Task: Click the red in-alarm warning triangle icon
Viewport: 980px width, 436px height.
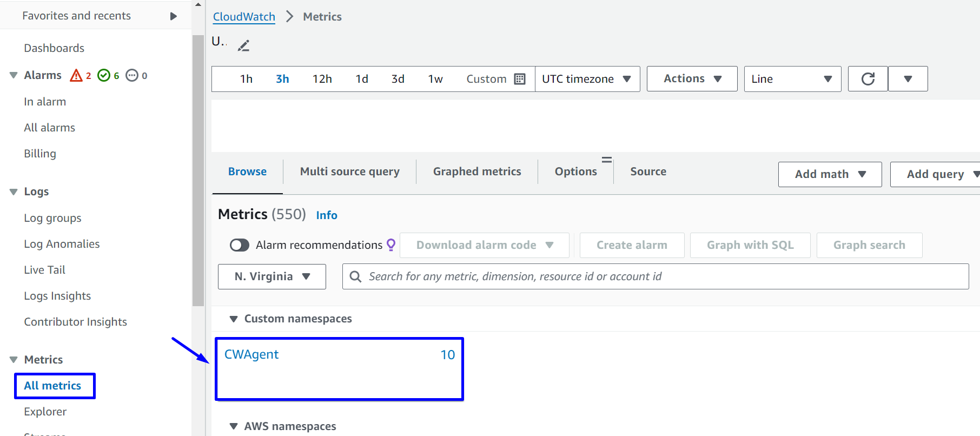Action: 76,75
